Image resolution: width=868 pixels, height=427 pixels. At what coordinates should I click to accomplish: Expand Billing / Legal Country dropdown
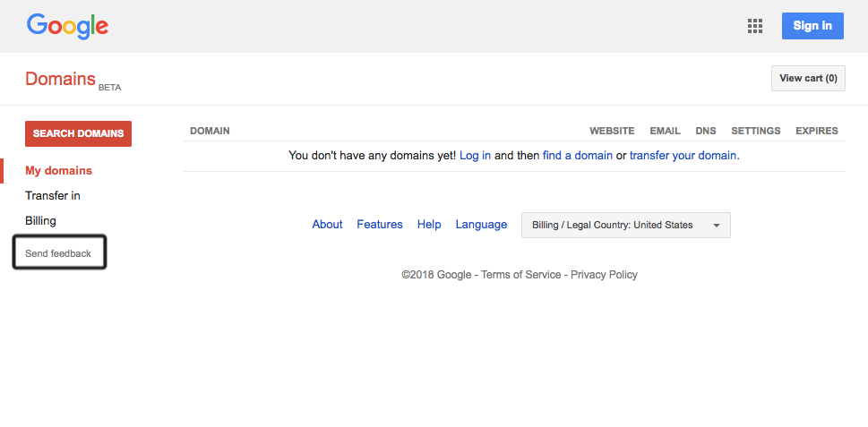coord(625,226)
